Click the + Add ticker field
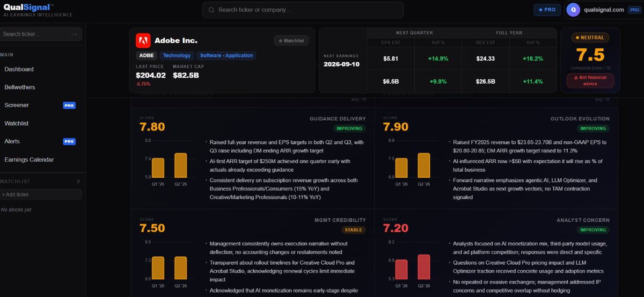This screenshot has height=297, width=644. coord(41,194)
